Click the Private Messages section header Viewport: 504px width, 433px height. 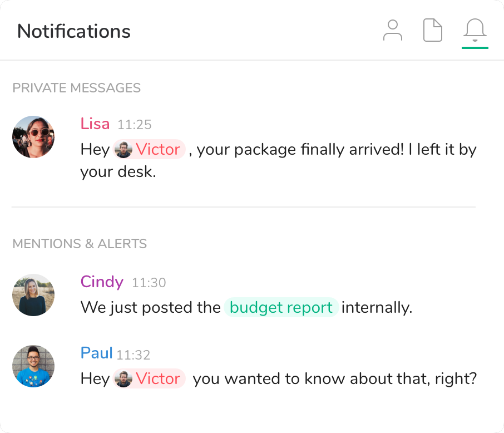pos(77,88)
